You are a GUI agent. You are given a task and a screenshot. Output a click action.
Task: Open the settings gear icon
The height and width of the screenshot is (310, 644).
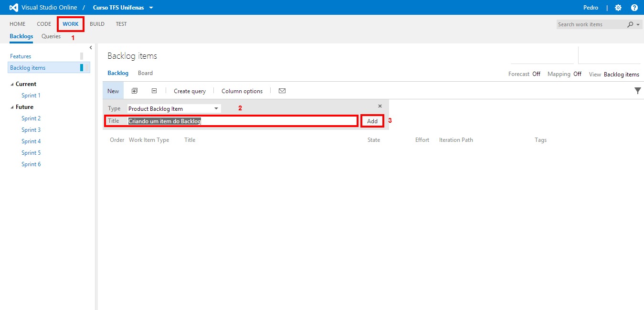[618, 8]
